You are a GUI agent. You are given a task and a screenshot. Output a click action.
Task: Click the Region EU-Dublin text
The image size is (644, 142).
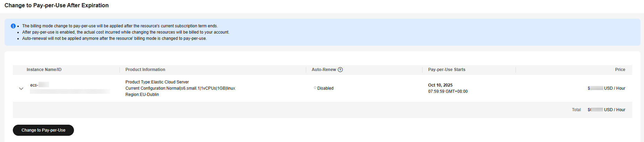pos(142,95)
